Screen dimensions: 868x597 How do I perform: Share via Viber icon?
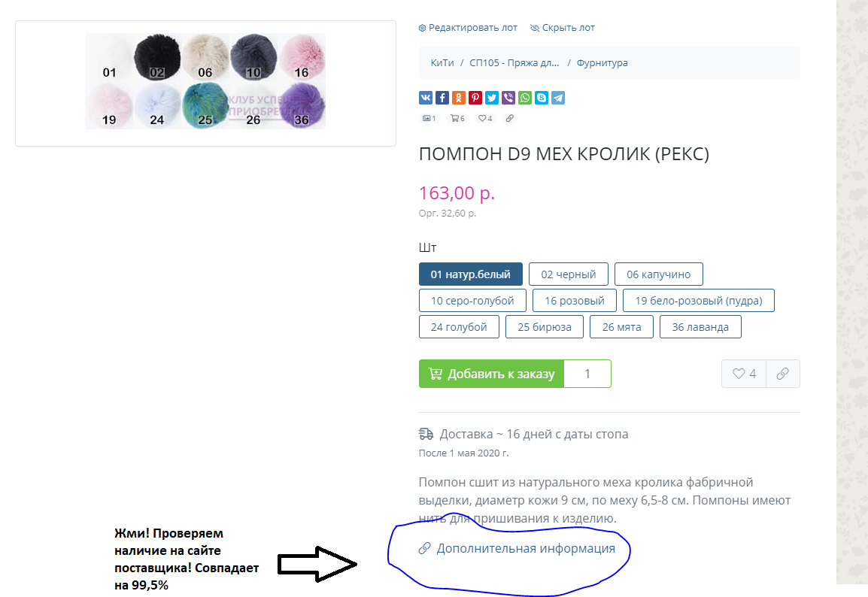point(508,98)
